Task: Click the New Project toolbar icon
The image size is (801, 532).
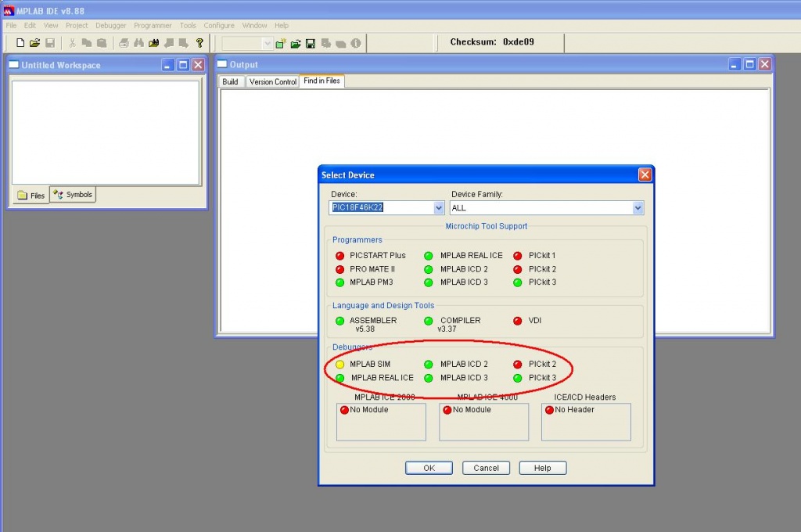Action: [281, 44]
